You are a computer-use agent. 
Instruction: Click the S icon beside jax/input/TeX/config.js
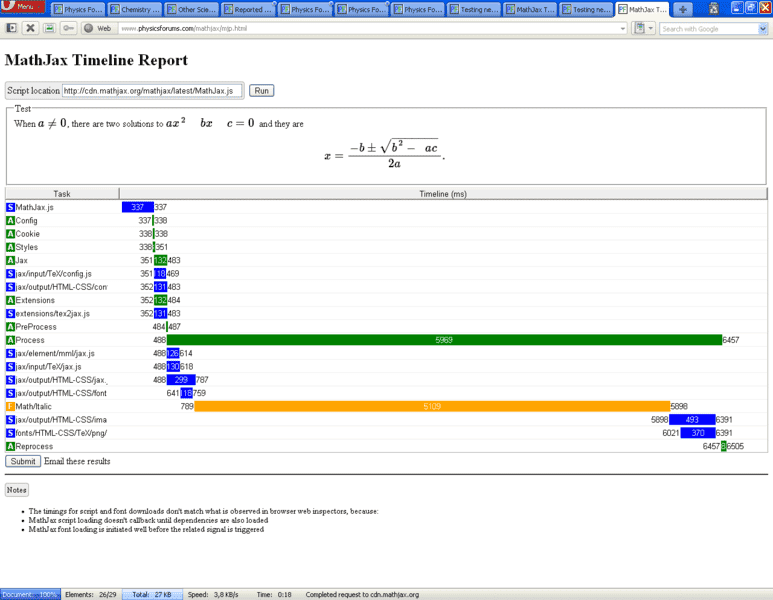pos(10,274)
